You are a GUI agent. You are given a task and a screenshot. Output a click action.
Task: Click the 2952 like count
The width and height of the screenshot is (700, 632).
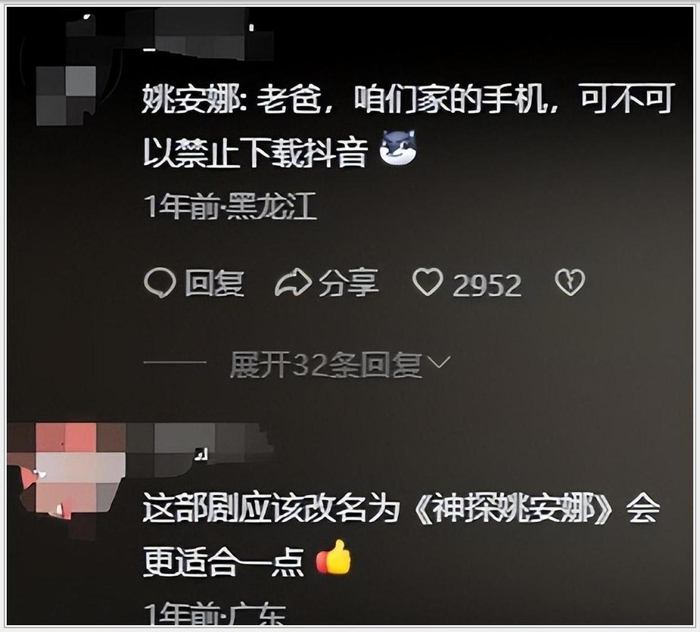click(x=487, y=285)
